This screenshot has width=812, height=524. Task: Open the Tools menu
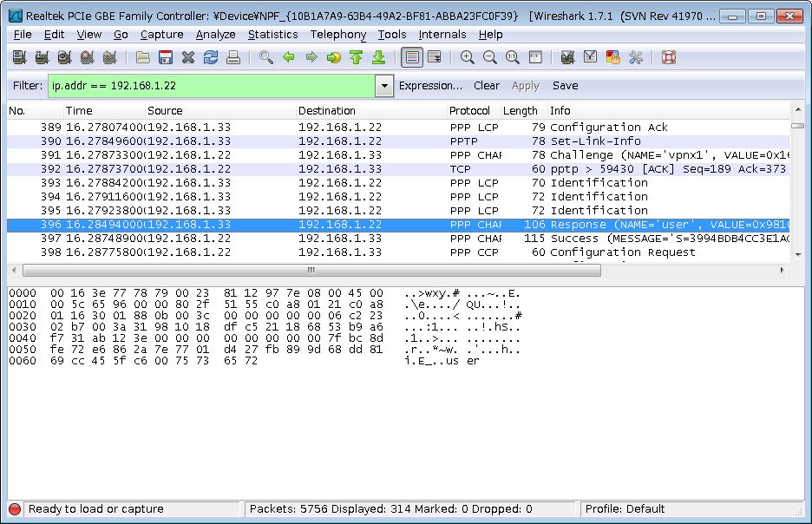[392, 35]
